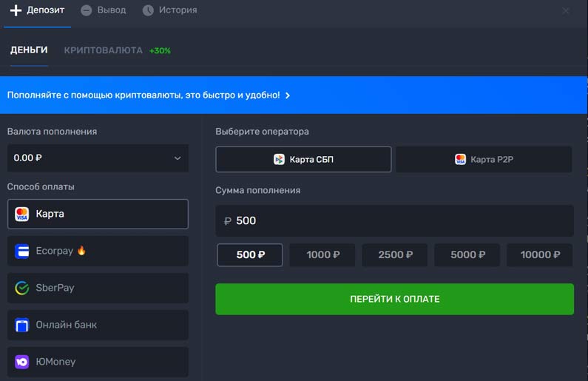
Task: Choose the 1000 ₽ preset amount
Action: [x=322, y=254]
